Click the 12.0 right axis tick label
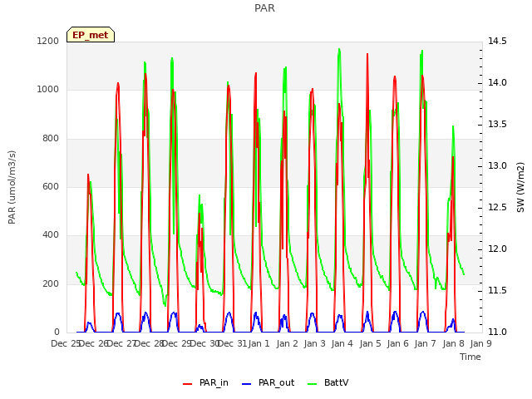 [497, 249]
